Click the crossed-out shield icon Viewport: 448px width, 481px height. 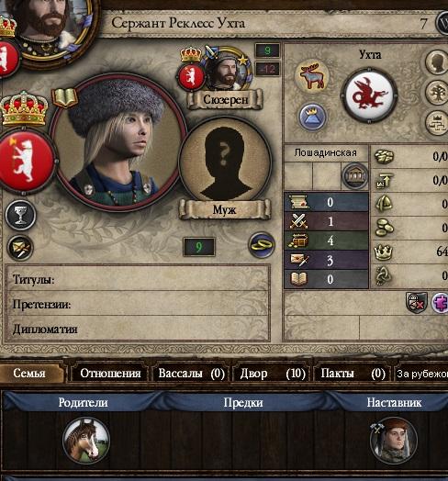tap(417, 303)
